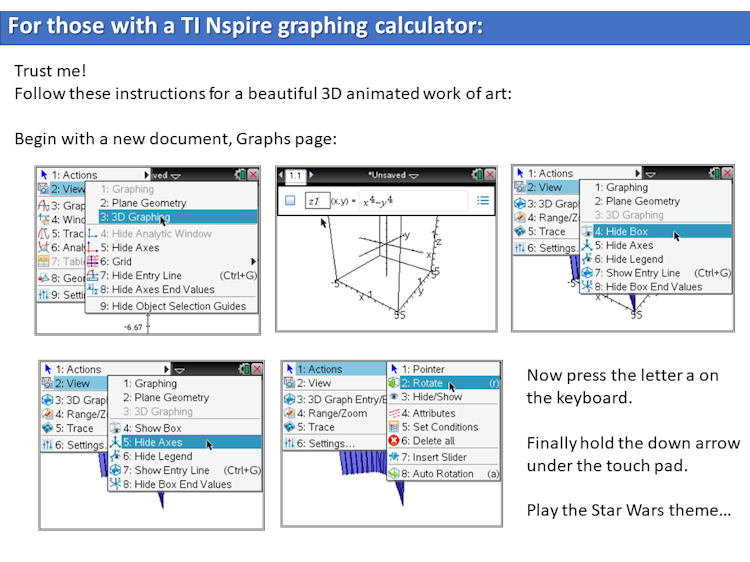Viewport: 750px width, 562px height.
Task: Click 'Begin with a new document' line
Action: coord(176,139)
